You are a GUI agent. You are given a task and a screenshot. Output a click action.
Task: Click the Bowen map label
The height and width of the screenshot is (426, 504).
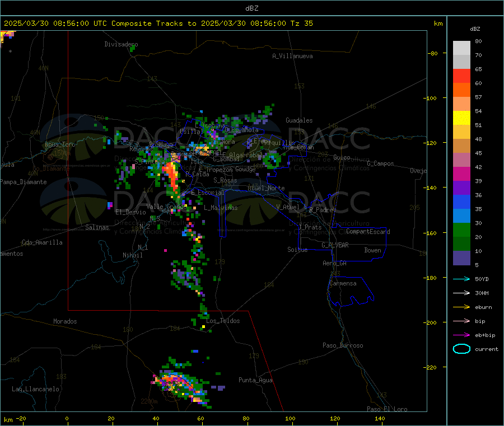[x=373, y=250]
